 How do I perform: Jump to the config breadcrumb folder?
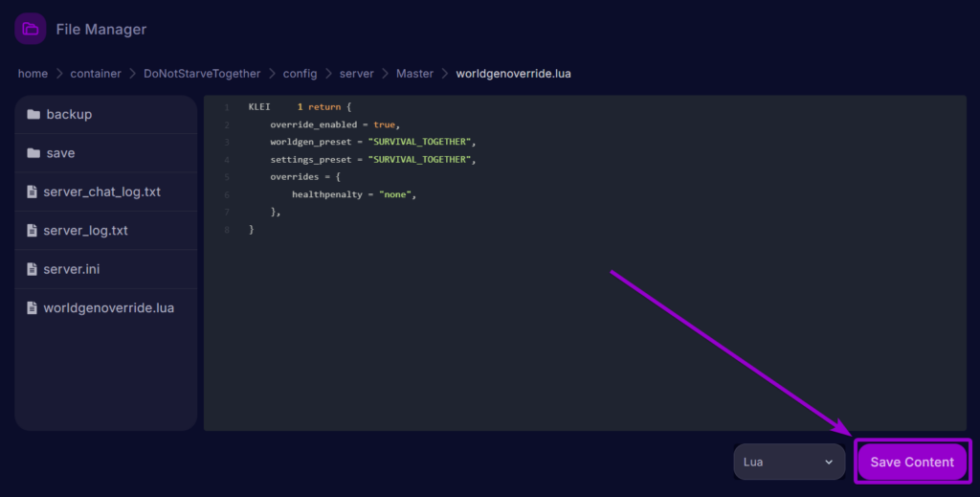[x=300, y=74]
